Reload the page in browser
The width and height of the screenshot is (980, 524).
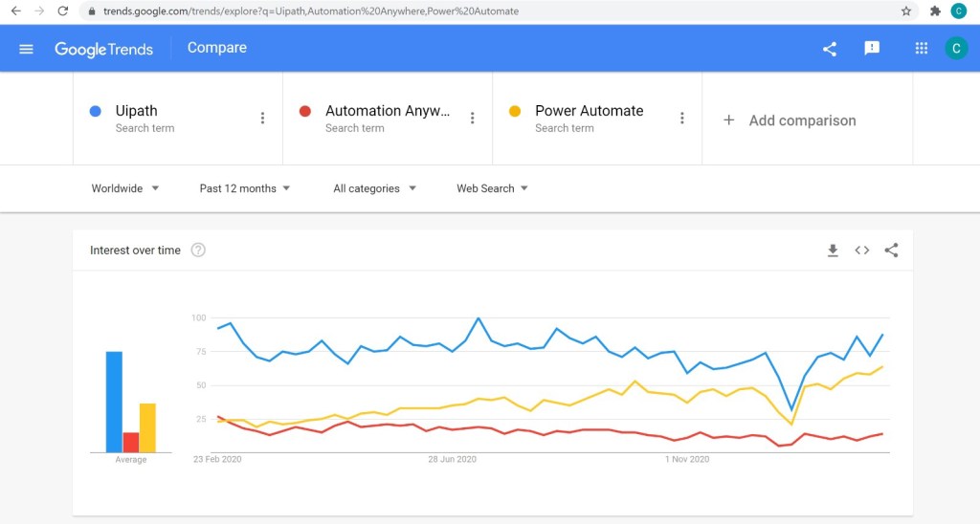tap(63, 11)
